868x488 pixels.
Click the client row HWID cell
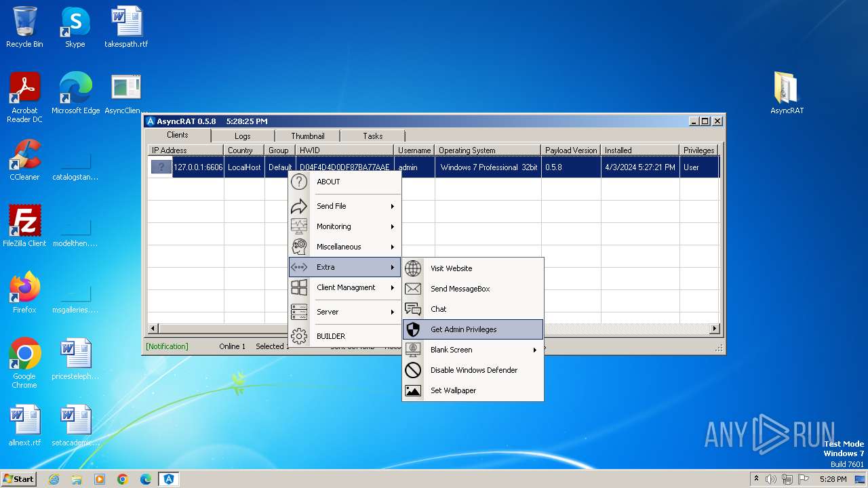pyautogui.click(x=345, y=167)
